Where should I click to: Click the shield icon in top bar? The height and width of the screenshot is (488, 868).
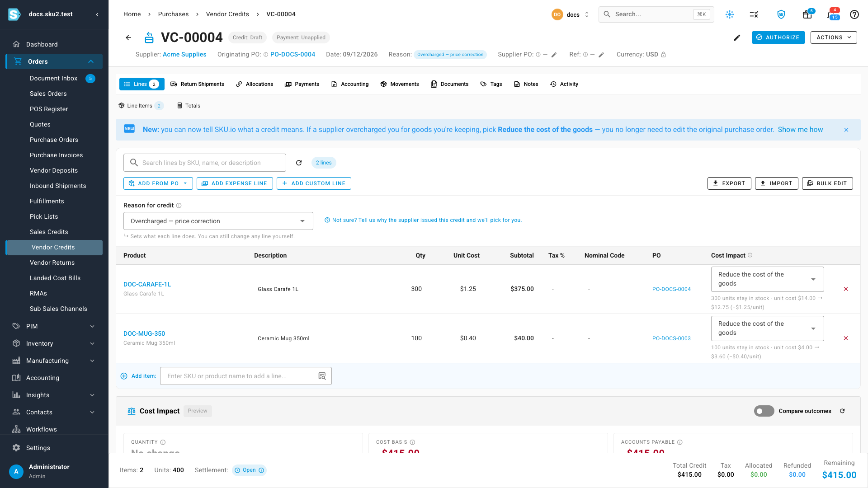tap(781, 14)
